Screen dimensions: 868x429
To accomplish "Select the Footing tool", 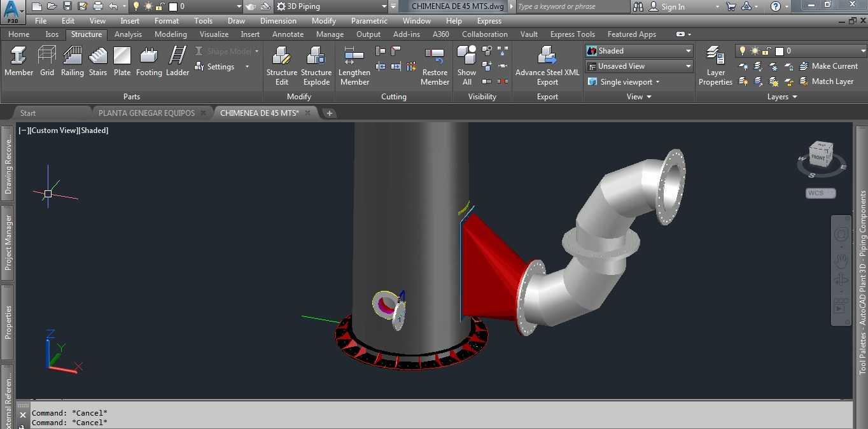I will coord(149,61).
